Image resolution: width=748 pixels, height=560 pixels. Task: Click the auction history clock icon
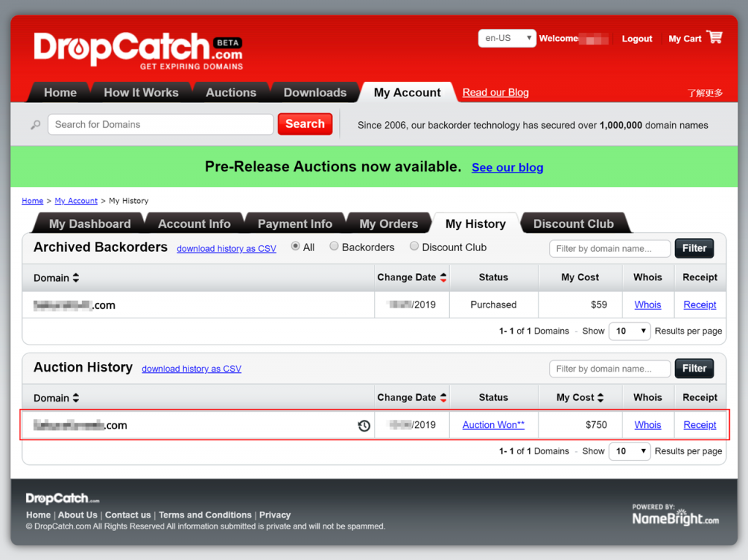click(364, 426)
